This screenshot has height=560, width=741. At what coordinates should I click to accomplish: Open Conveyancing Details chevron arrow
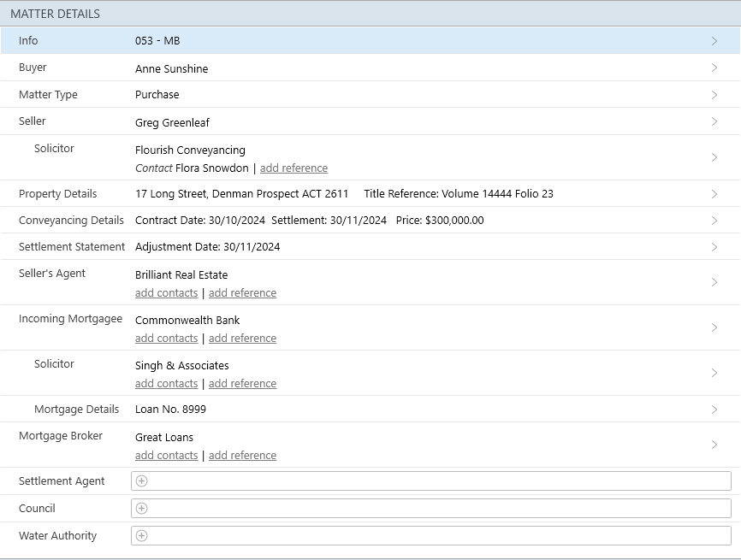(714, 221)
